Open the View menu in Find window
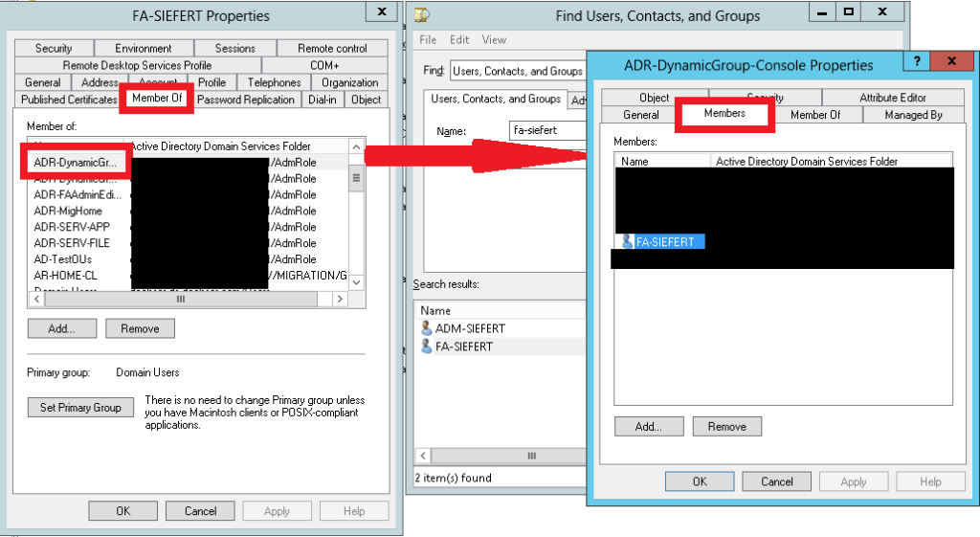This screenshot has width=980, height=537. pos(494,40)
